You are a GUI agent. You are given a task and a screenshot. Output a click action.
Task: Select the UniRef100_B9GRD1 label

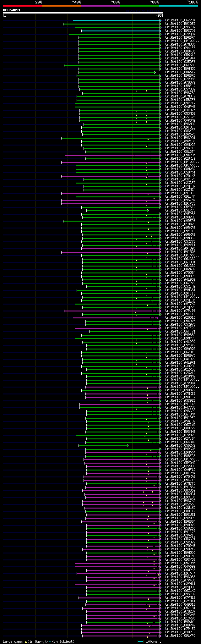180,138
